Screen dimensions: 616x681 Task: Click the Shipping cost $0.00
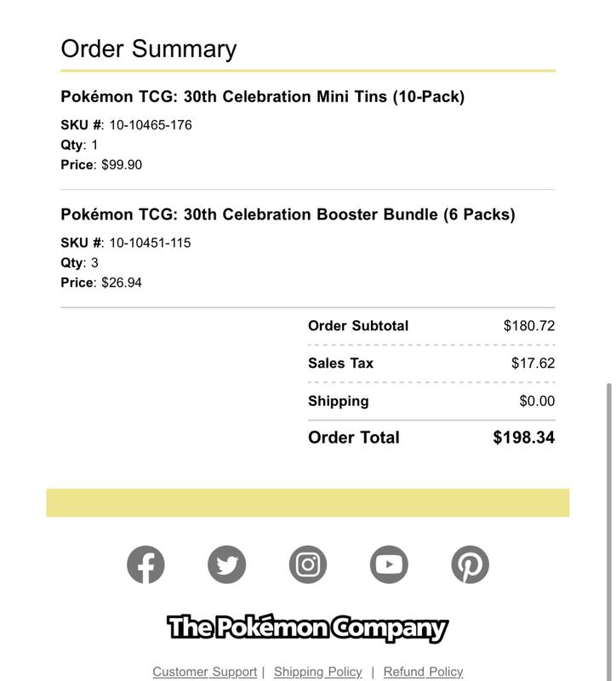537,401
